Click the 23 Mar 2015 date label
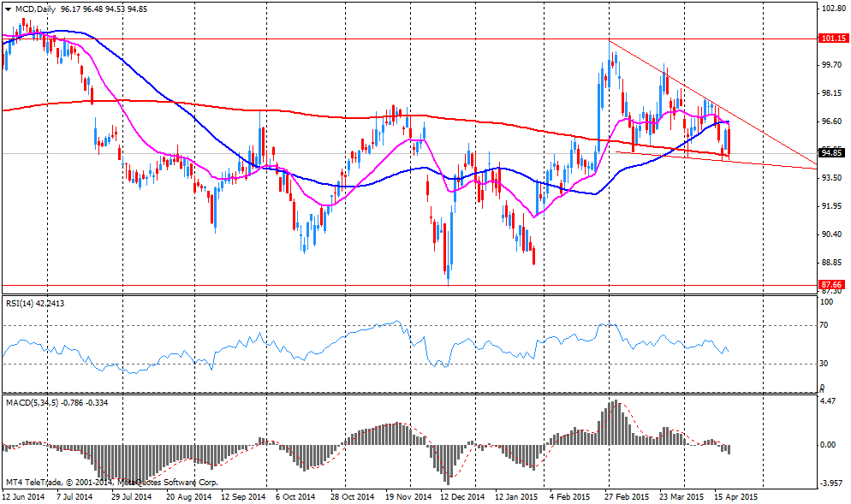851x504 pixels. tap(681, 496)
